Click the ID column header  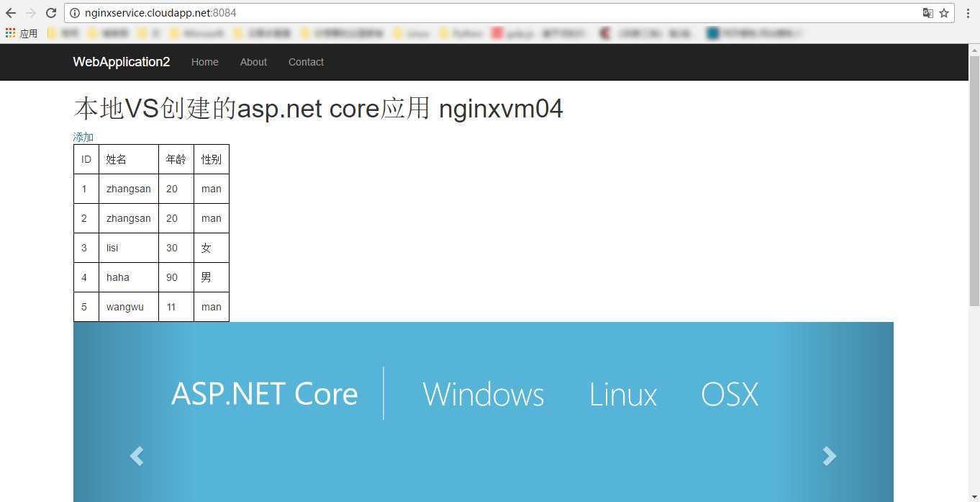point(86,159)
